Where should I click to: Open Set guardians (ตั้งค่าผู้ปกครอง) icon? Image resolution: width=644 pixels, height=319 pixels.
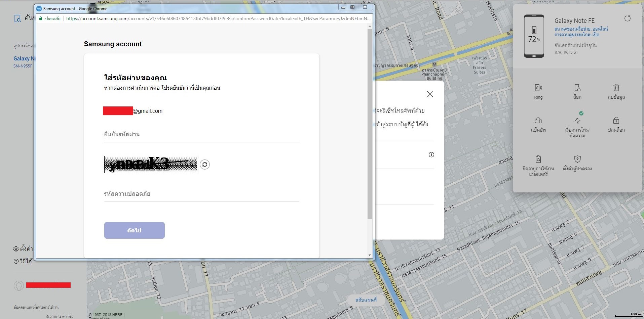577,159
